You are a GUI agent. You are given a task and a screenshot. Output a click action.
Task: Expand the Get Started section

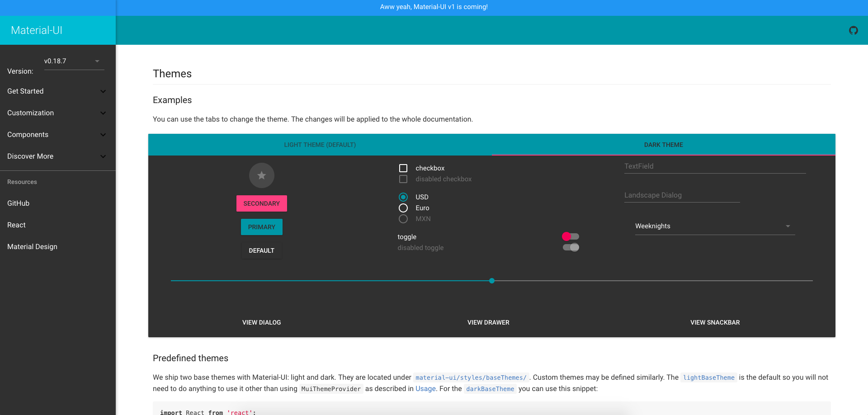pyautogui.click(x=58, y=91)
